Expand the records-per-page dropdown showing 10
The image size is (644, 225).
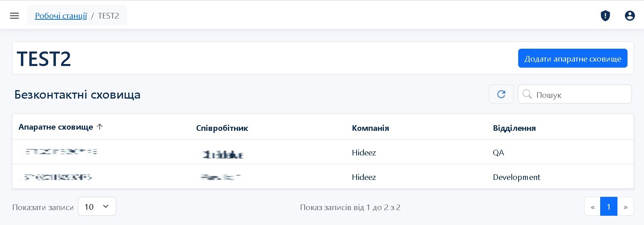(97, 206)
